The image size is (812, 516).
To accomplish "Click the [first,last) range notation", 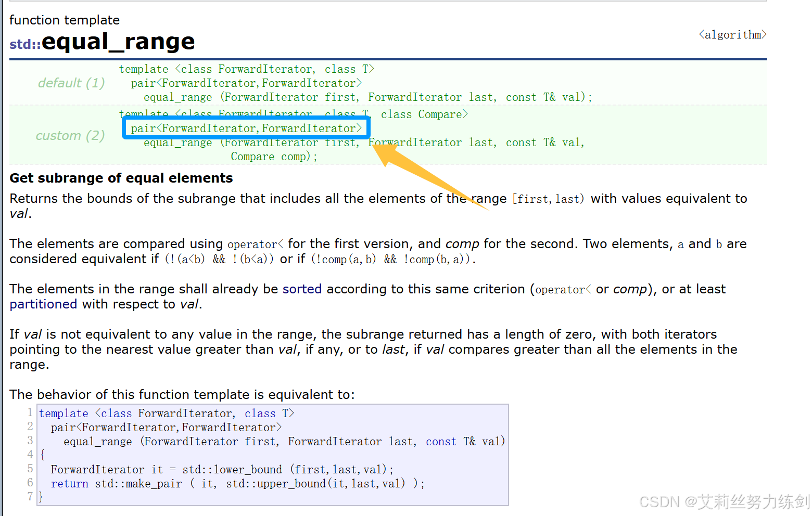I will pyautogui.click(x=548, y=199).
